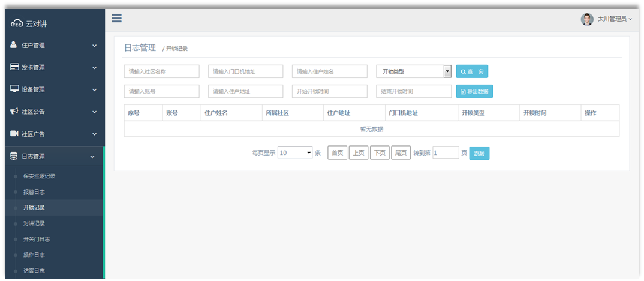The width and height of the screenshot is (644, 281).
Task: Open 报警日志 in sidebar
Action: pyautogui.click(x=34, y=192)
